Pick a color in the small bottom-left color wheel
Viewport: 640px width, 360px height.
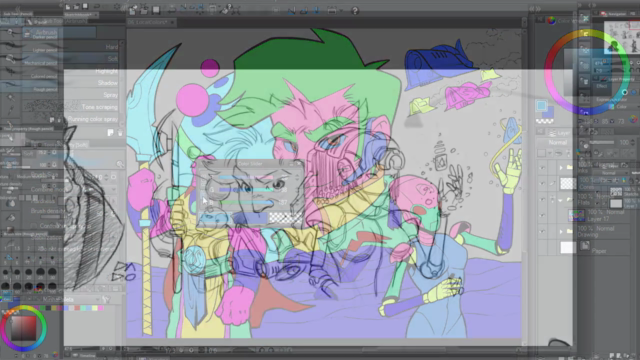tap(24, 328)
